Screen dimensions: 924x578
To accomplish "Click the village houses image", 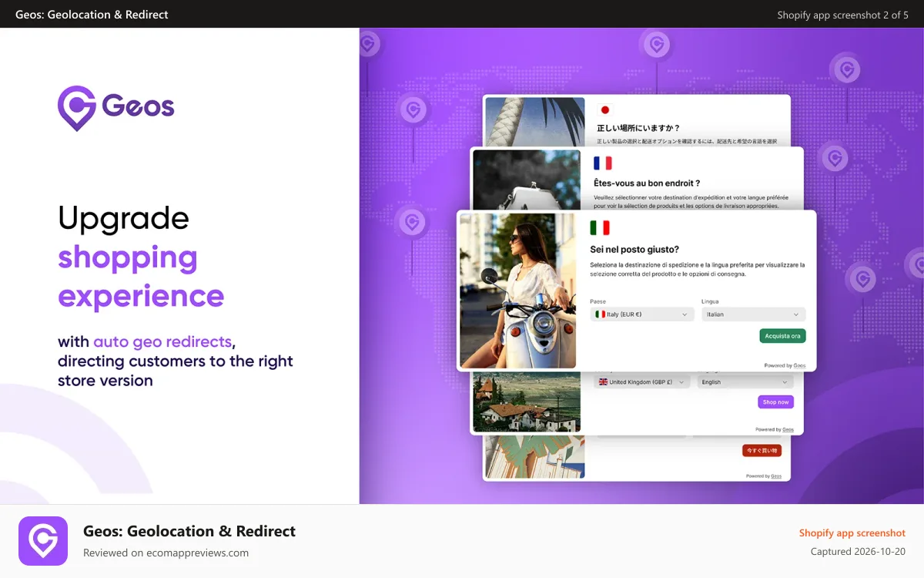I will [526, 401].
